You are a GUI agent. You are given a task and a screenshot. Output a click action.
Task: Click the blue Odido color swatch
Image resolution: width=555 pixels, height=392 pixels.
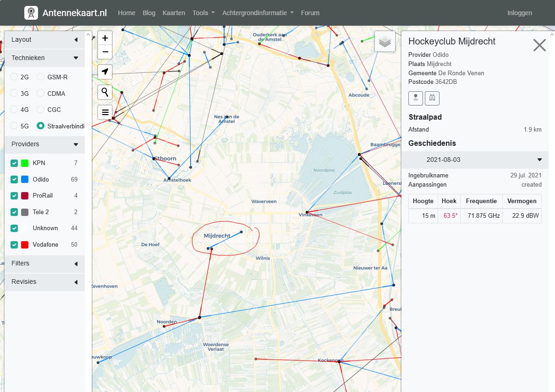pos(25,179)
